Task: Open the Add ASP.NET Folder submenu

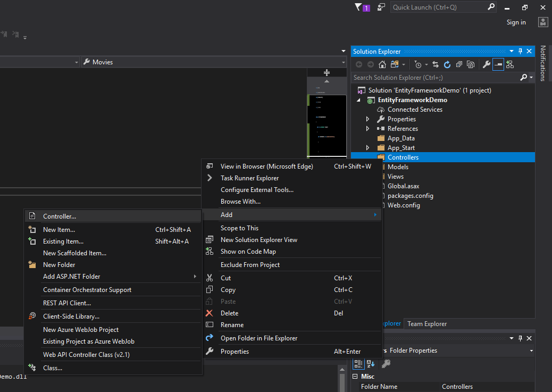Action: tap(113, 277)
